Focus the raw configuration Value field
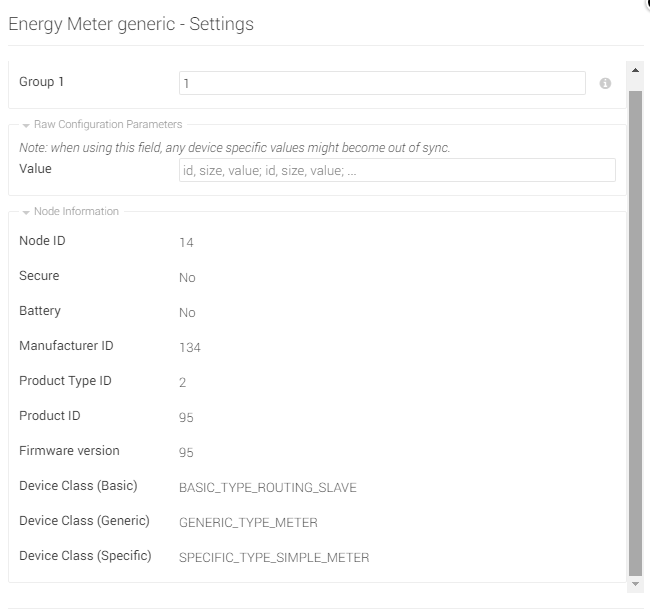The height and width of the screenshot is (611, 650). 397,170
